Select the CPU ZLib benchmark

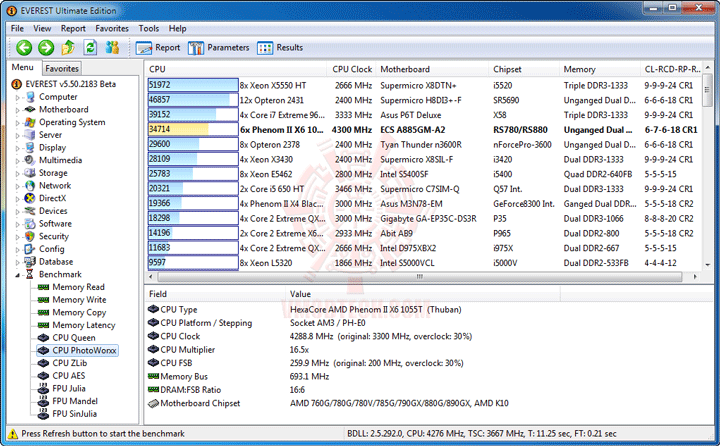[x=70, y=363]
